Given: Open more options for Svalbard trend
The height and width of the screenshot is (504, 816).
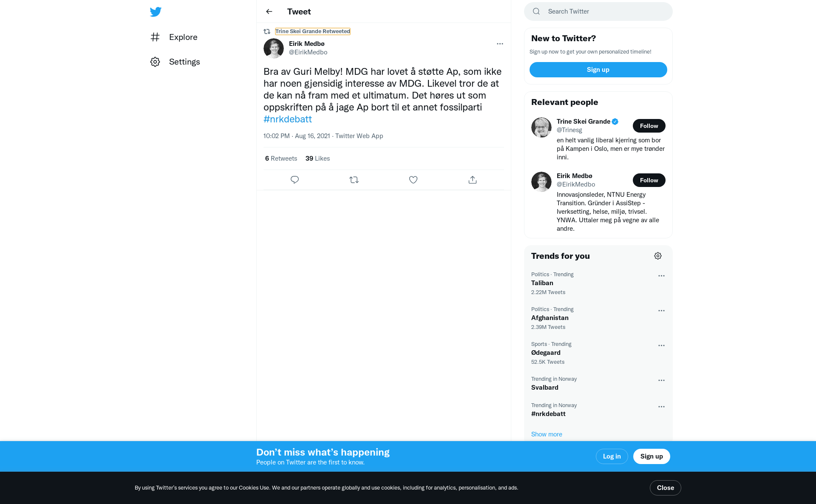Looking at the screenshot, I should click(x=661, y=380).
